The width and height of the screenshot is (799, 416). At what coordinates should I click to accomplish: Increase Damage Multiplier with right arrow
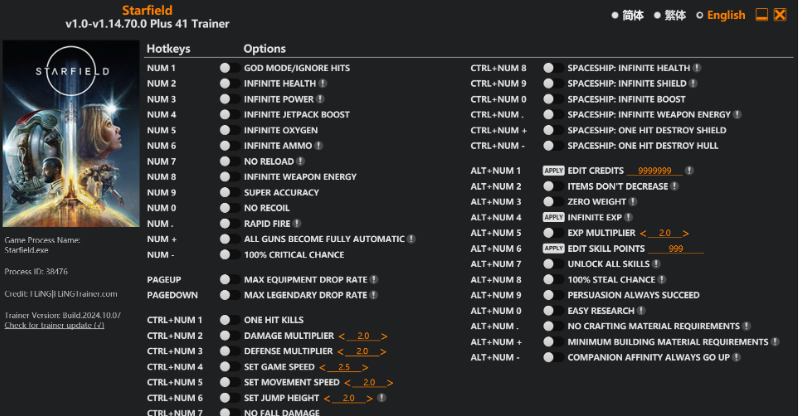pos(384,336)
